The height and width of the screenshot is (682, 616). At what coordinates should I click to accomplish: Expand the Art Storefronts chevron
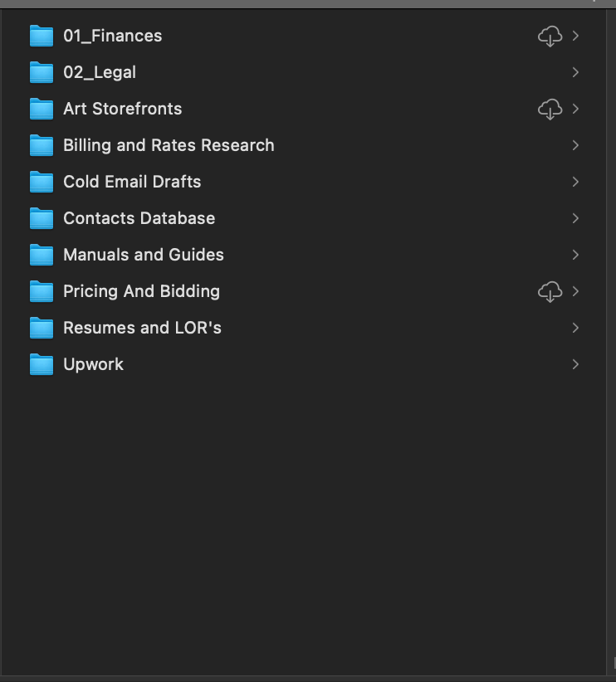[x=575, y=109]
